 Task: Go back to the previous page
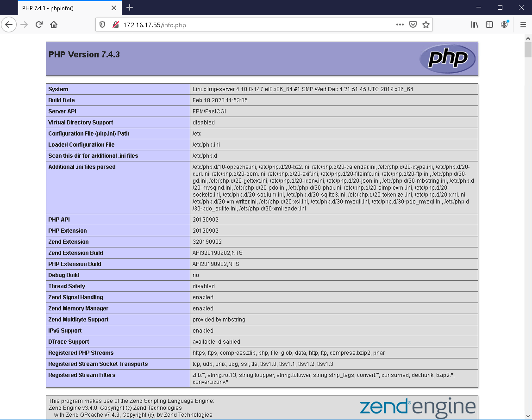pos(9,25)
